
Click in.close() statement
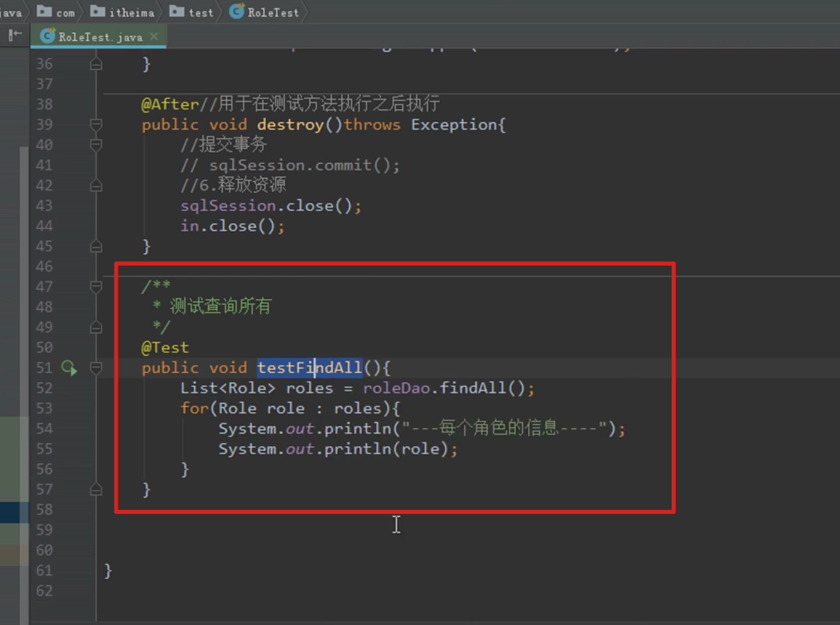pos(232,226)
